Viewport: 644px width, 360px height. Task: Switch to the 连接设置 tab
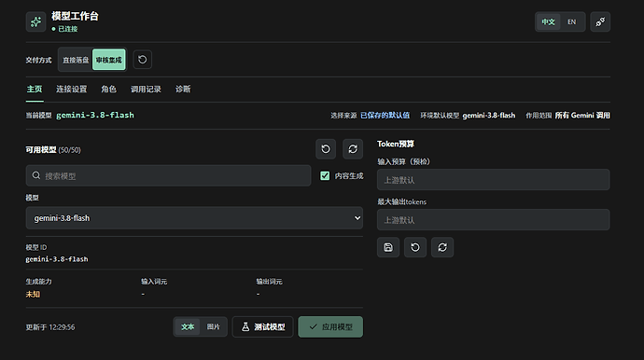pyautogui.click(x=72, y=90)
